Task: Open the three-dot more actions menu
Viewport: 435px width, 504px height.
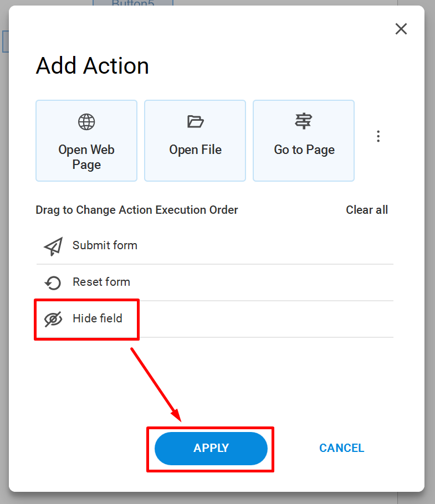Action: 378,136
